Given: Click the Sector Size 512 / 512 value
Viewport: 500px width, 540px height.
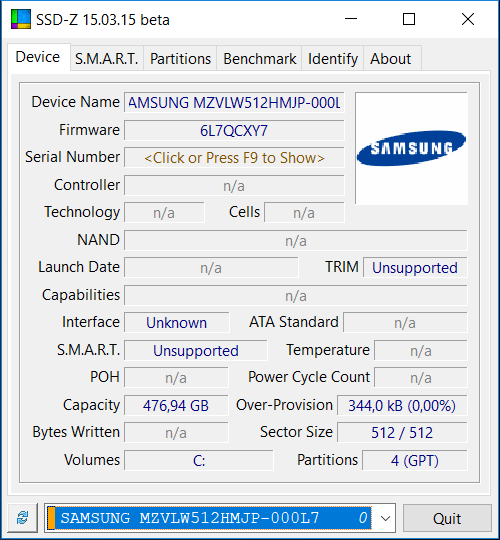Looking at the screenshot, I should [402, 433].
